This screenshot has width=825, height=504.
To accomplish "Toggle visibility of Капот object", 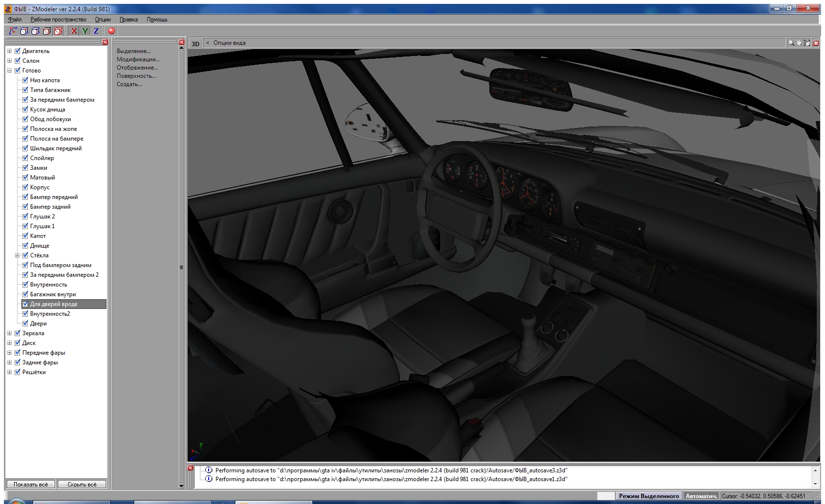I will 25,236.
